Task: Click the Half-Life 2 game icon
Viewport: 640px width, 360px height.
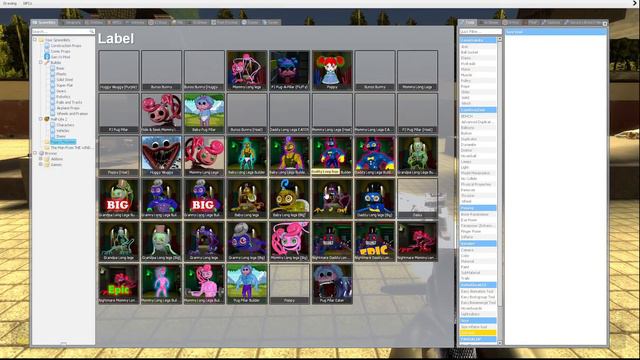Action: [47, 119]
